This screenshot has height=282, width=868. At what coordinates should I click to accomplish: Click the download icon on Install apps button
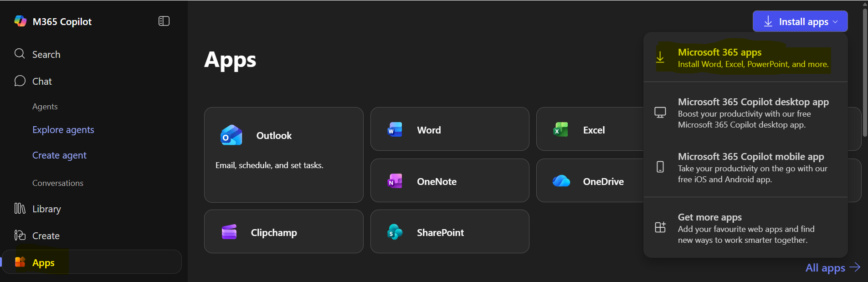(768, 21)
